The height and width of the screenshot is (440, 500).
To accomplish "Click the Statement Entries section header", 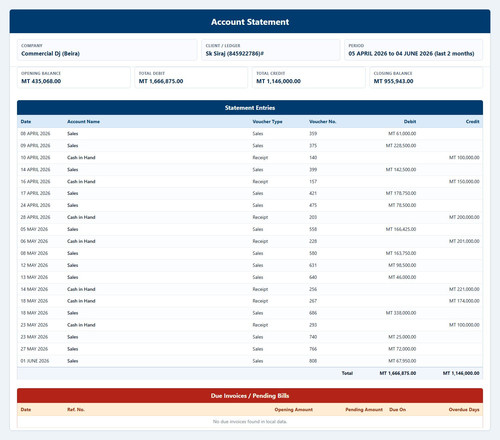I will click(x=250, y=108).
